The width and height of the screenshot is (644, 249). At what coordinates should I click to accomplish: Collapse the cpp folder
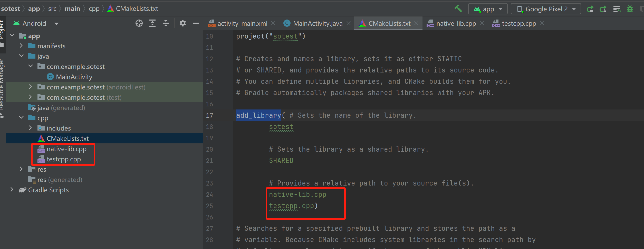tap(21, 118)
